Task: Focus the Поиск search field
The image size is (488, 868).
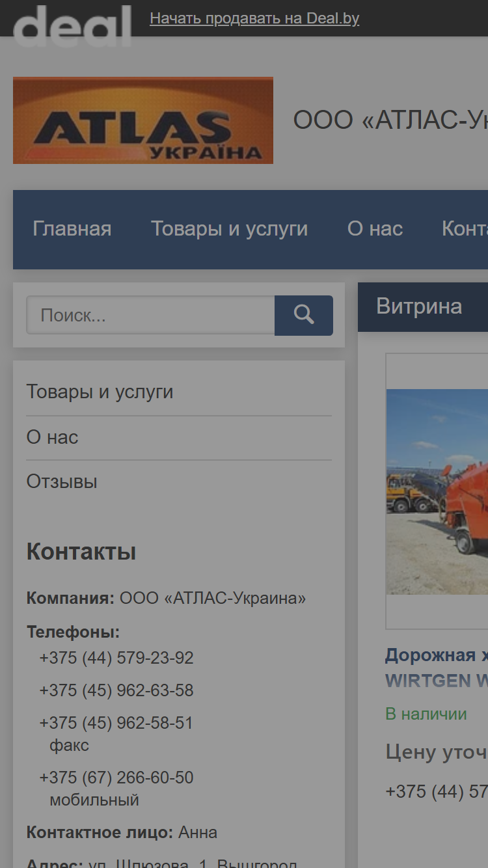Action: [150, 316]
